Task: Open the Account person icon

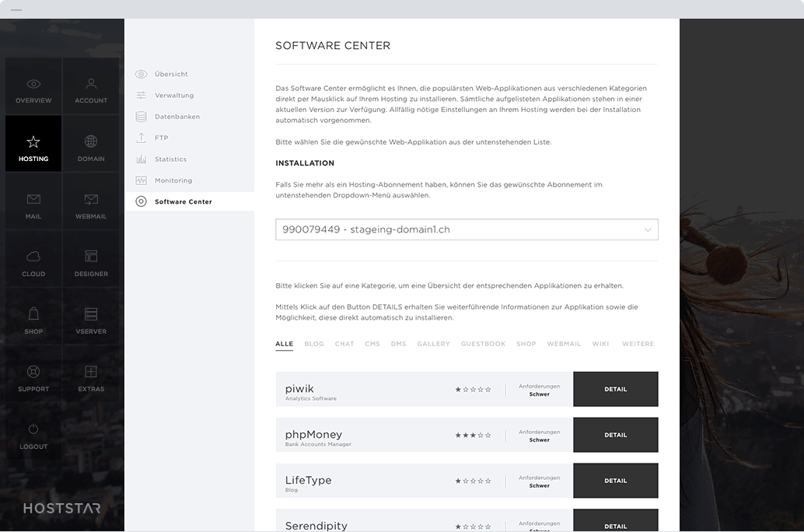Action: [x=91, y=83]
